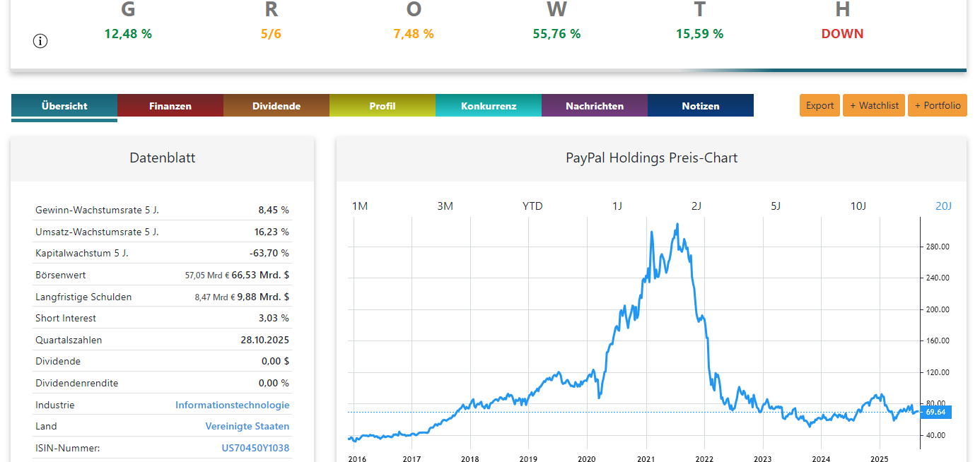Click the PayPal Holdings Preis-Chart title
This screenshot has width=980, height=462.
[651, 158]
